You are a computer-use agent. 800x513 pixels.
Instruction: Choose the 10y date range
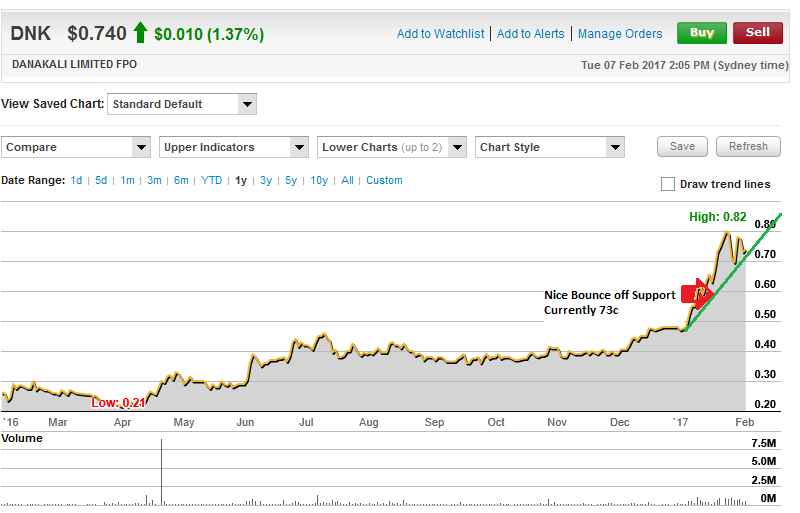click(x=319, y=180)
